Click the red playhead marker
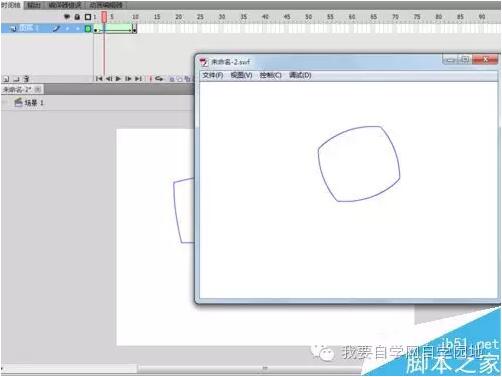Image resolution: width=502 pixels, height=377 pixels. pyautogui.click(x=104, y=17)
